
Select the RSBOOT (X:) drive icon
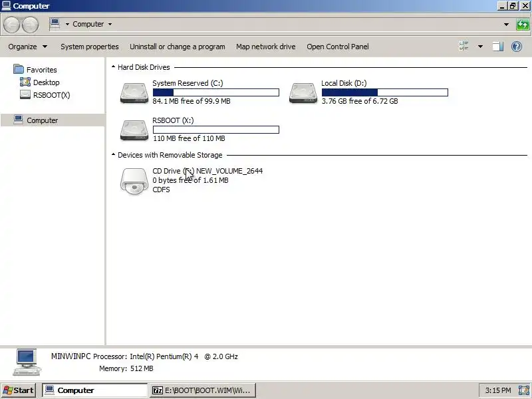pyautogui.click(x=134, y=130)
